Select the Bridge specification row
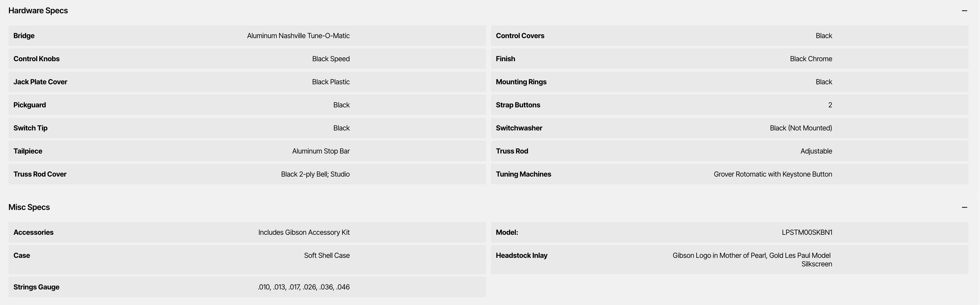980x305 pixels. 247,36
